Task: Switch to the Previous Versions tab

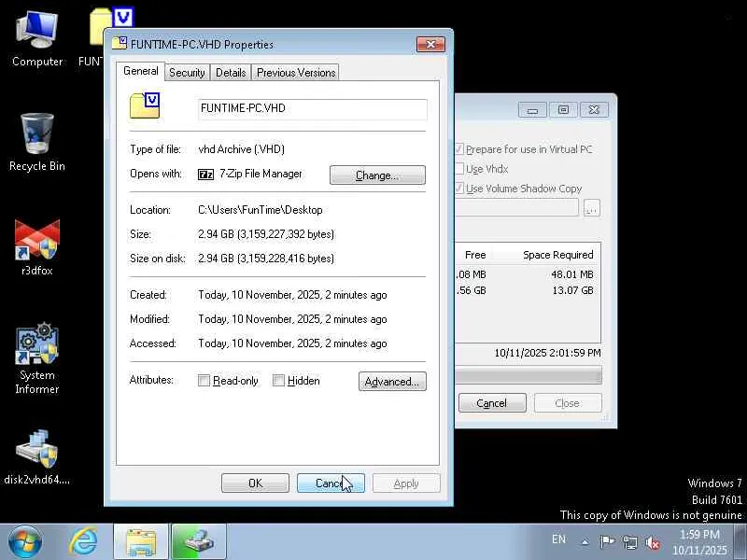Action: pos(296,73)
